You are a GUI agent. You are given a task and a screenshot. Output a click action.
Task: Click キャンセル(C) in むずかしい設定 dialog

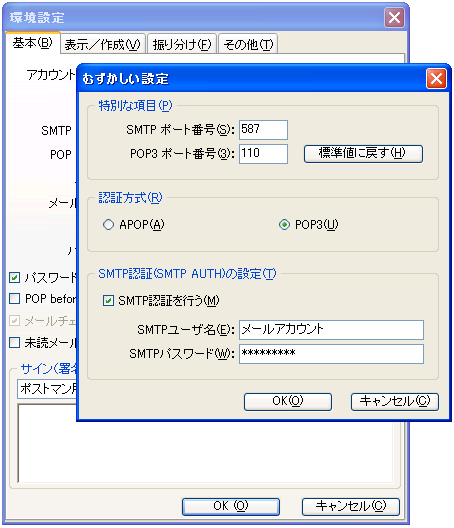coord(395,402)
